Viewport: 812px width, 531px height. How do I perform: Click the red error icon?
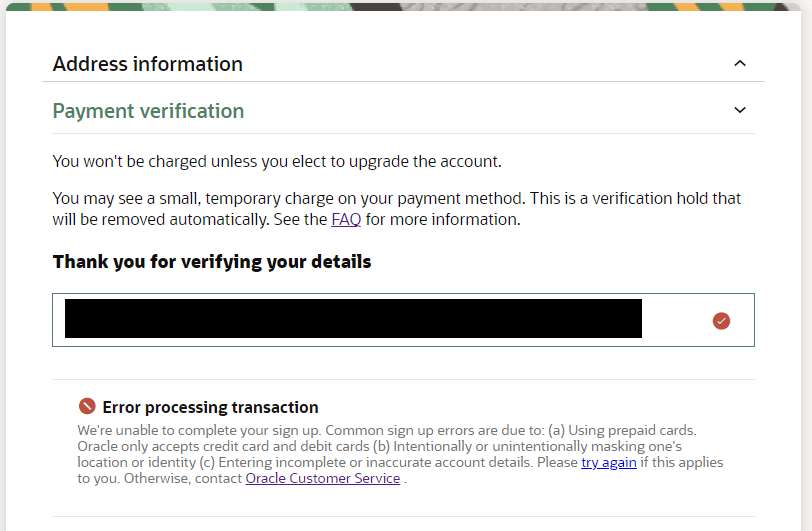pyautogui.click(x=87, y=407)
